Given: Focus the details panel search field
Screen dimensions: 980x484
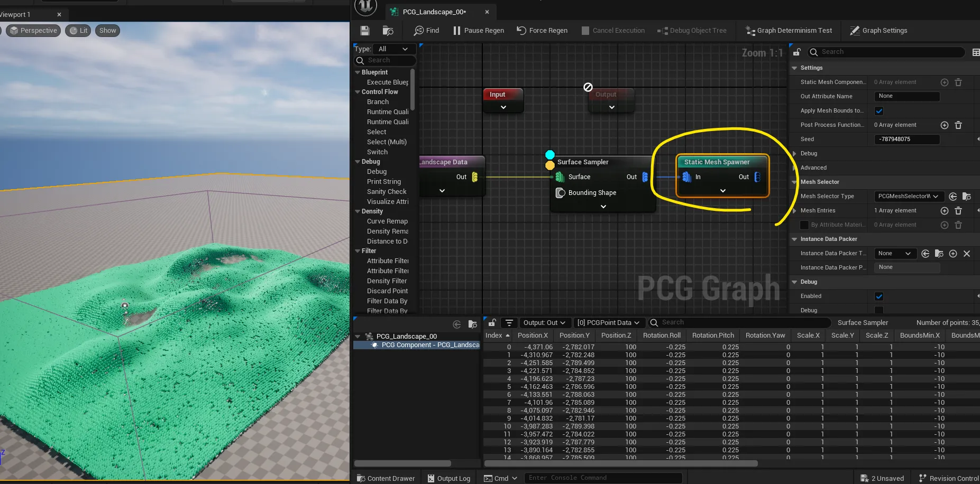Looking at the screenshot, I should point(886,52).
